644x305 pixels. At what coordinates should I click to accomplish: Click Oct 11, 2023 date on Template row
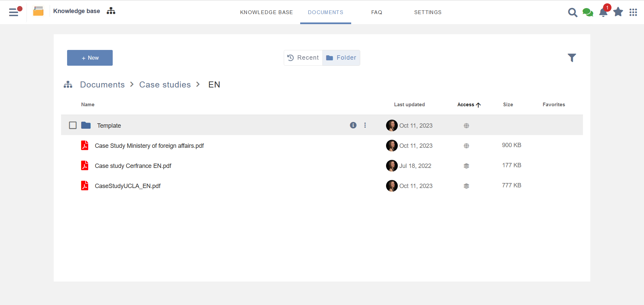(416, 126)
